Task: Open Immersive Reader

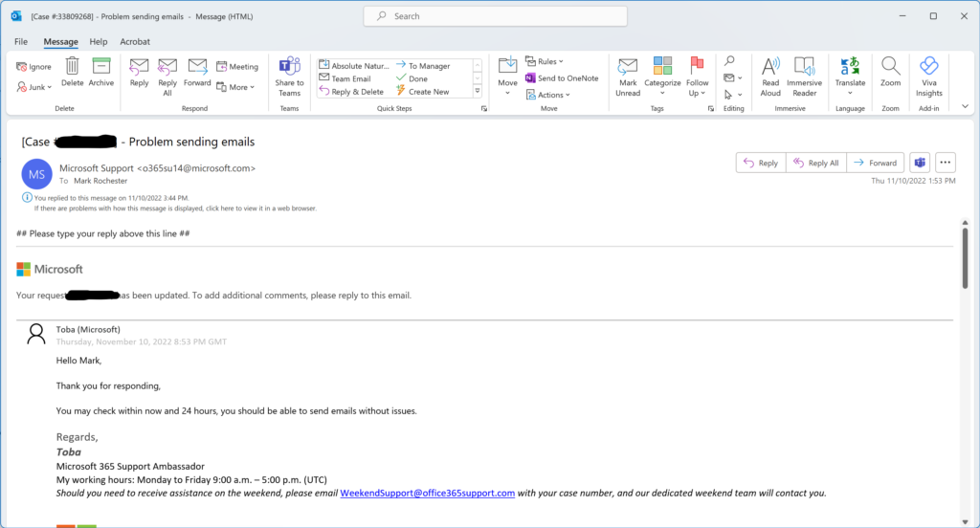Action: click(804, 77)
